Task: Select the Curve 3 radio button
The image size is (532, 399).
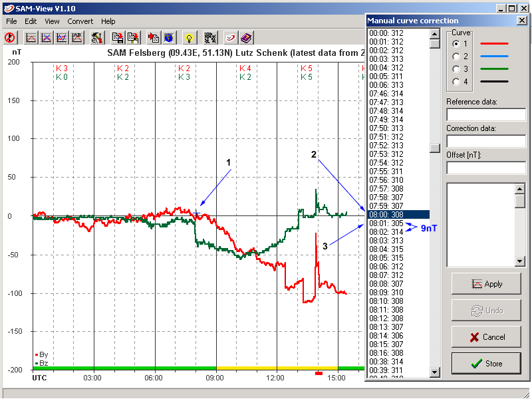Action: coord(456,69)
